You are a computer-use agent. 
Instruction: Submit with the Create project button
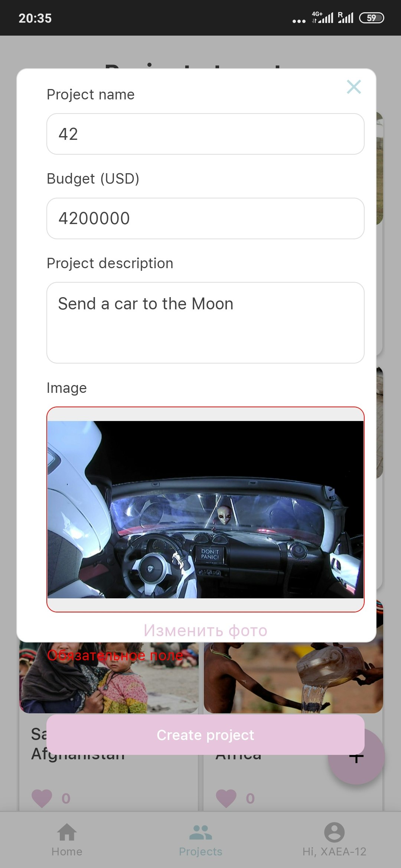pos(205,735)
